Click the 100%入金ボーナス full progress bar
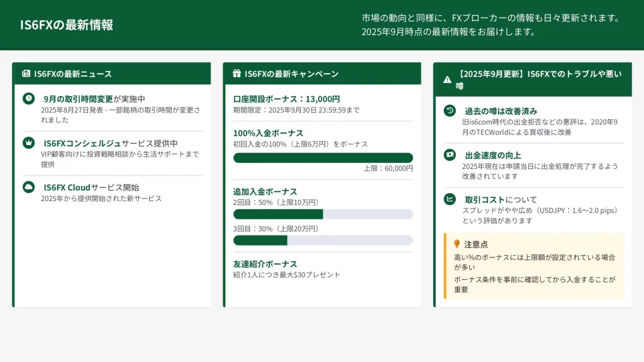The height and width of the screenshot is (362, 644). pyautogui.click(x=323, y=158)
